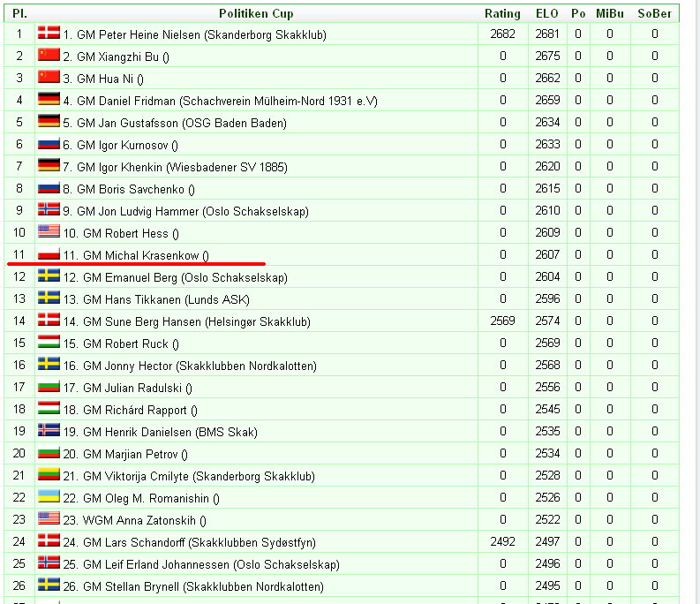The image size is (700, 604).
Task: Click the Swedish flag next to Emanuel Berg
Action: tap(48, 276)
